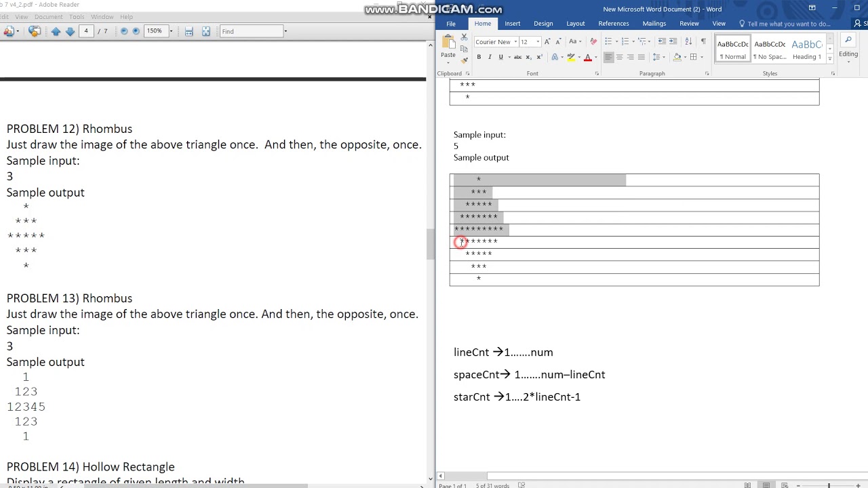The height and width of the screenshot is (488, 868).
Task: Open Text Effects and Typography icon
Action: click(555, 58)
